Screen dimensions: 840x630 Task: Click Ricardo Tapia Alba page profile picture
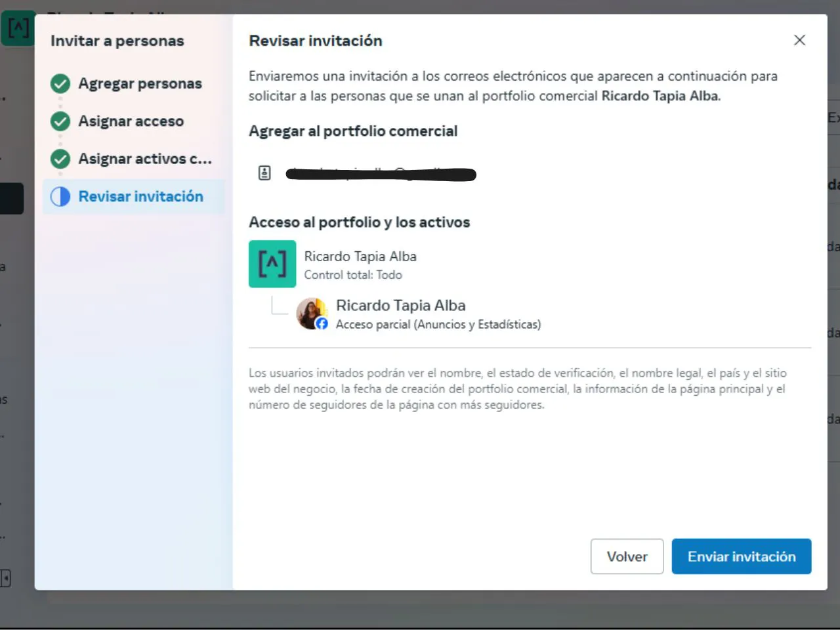tap(312, 313)
